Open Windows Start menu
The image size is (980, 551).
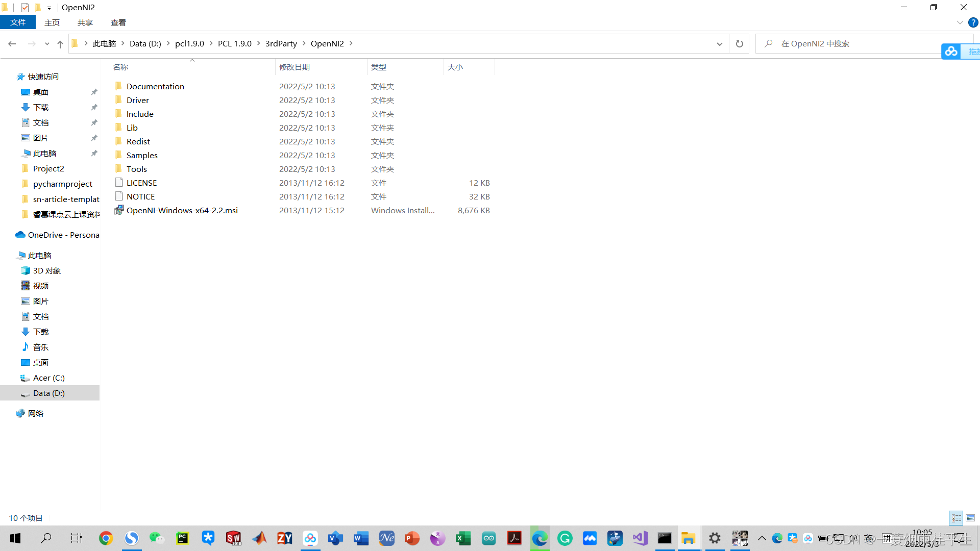tap(15, 538)
